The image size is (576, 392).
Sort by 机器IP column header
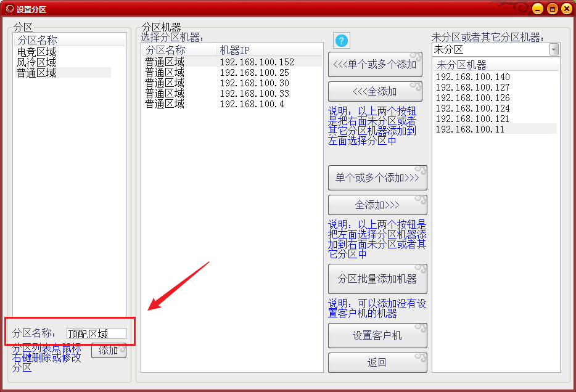[x=234, y=50]
